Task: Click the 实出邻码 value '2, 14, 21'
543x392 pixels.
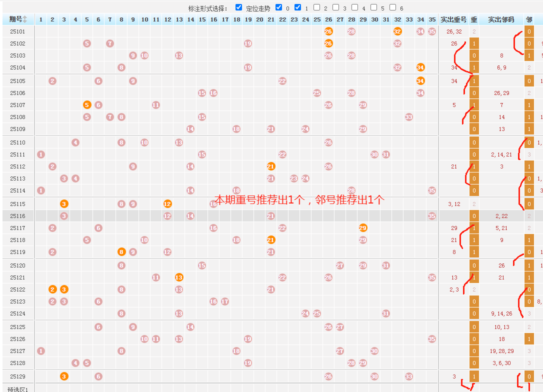Action: coord(501,154)
